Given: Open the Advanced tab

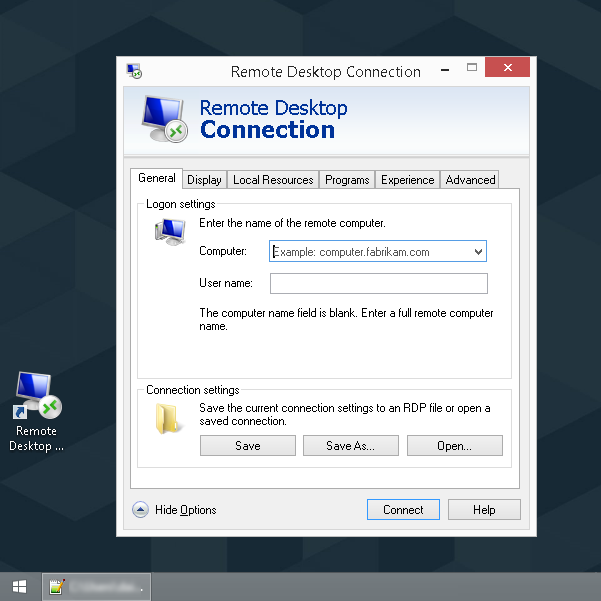Looking at the screenshot, I should coord(470,180).
